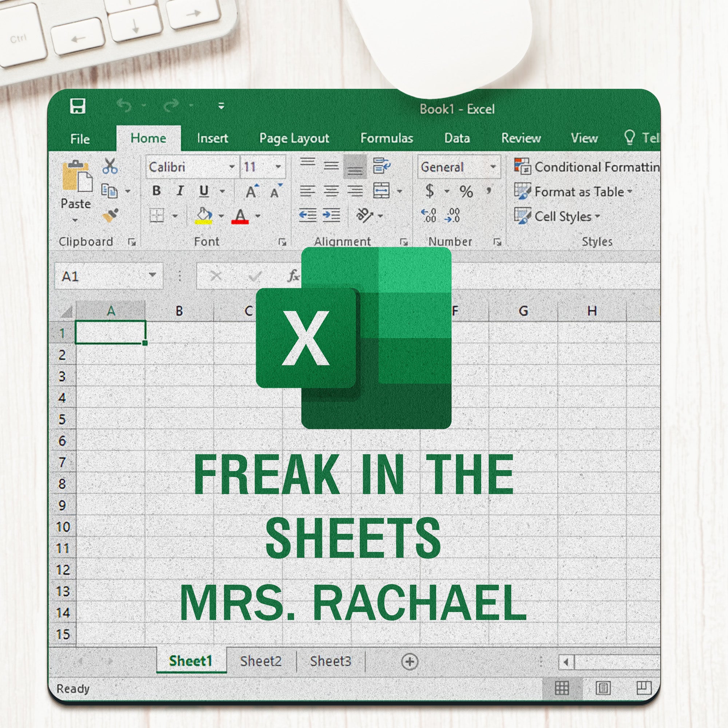Click Decrease Decimal icon

(452, 216)
